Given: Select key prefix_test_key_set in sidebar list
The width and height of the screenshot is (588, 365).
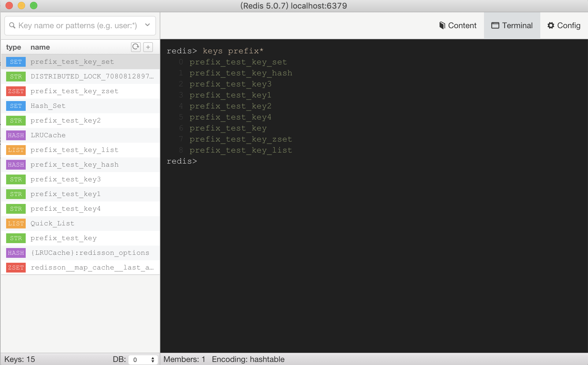Looking at the screenshot, I should pos(80,62).
